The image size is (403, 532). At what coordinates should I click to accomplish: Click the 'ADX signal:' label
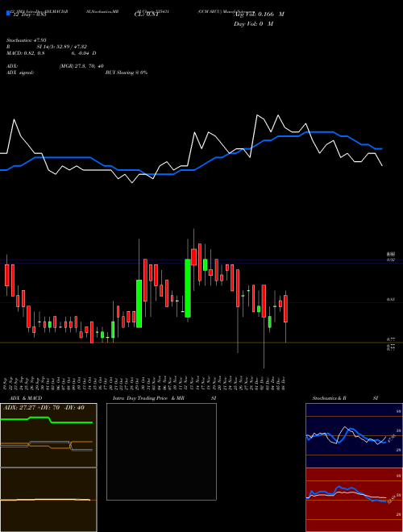coord(20,73)
